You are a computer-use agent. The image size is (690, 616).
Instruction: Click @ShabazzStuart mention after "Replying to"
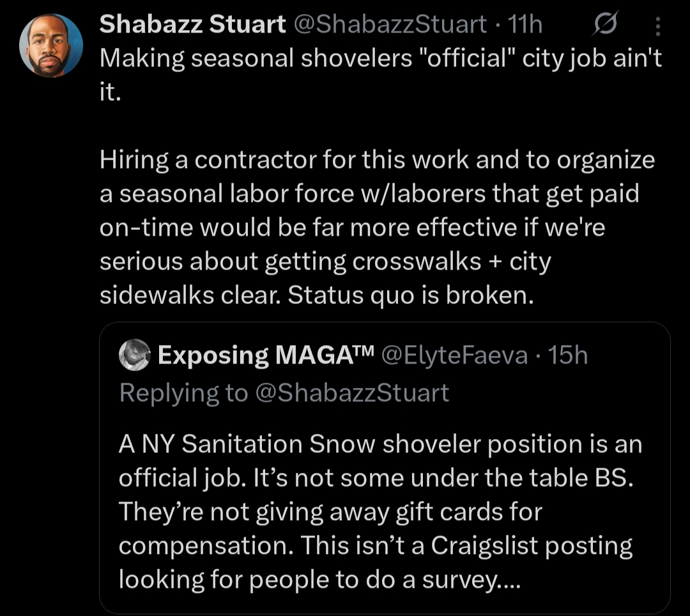(x=352, y=393)
